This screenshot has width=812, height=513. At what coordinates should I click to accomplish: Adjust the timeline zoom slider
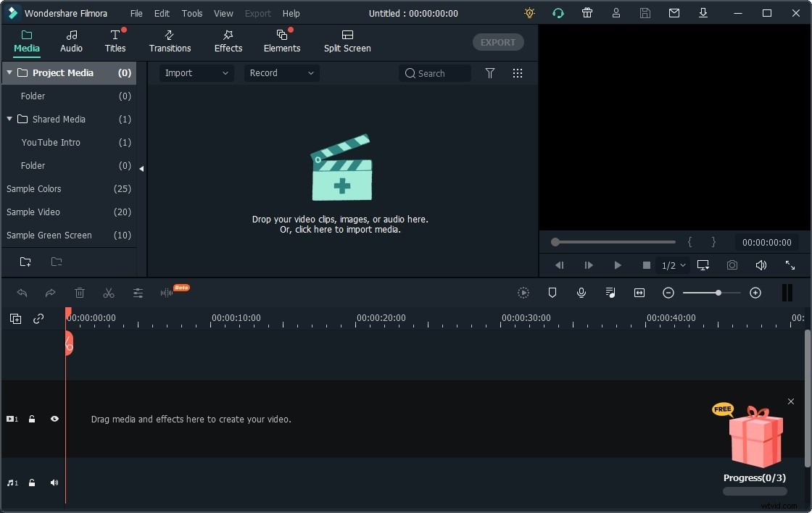click(717, 293)
